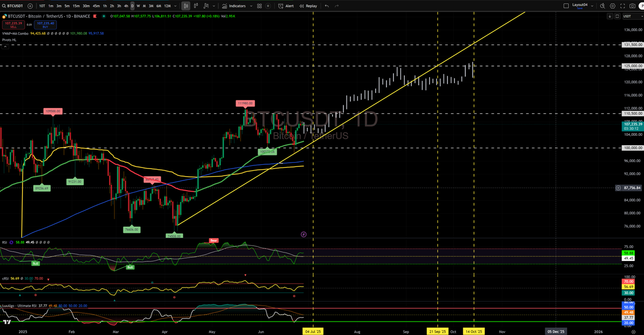Select the Pivots HL indicator legend
This screenshot has width=644, height=335.
[x=9, y=40]
